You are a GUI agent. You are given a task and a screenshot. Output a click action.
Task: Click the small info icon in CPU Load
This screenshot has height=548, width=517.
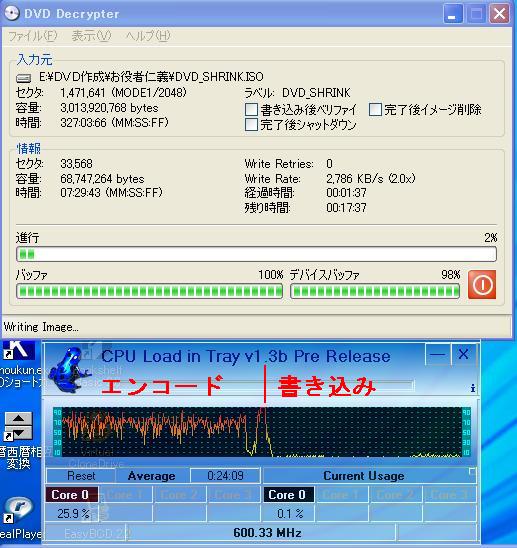(x=473, y=388)
